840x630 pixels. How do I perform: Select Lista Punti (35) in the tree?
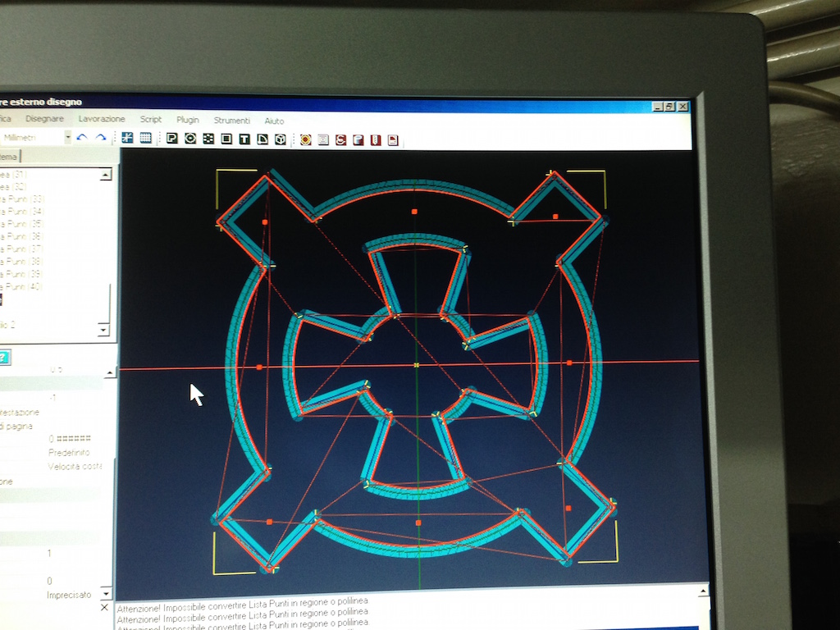[x=22, y=224]
